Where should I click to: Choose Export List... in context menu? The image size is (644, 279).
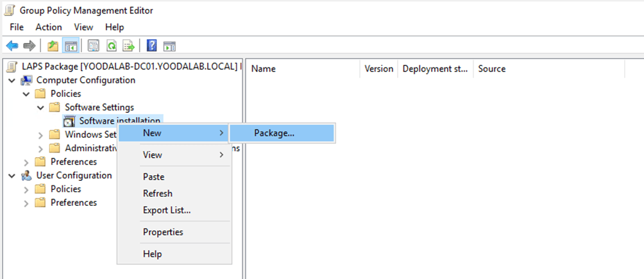[x=174, y=210]
